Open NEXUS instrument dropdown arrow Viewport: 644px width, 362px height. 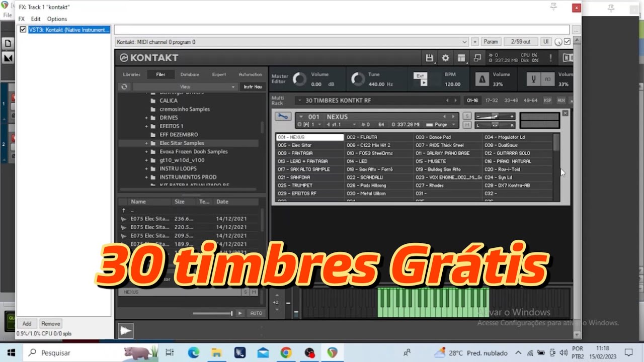click(x=301, y=117)
